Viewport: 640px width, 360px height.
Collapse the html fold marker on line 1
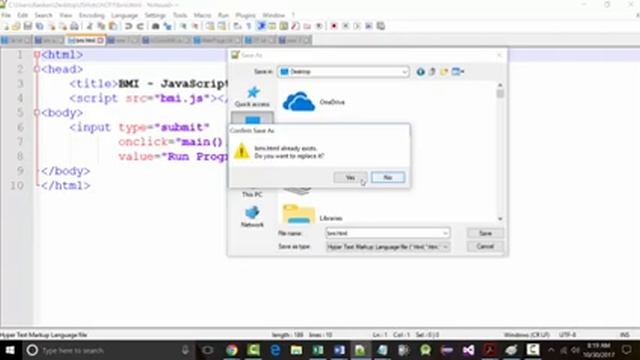click(x=37, y=54)
